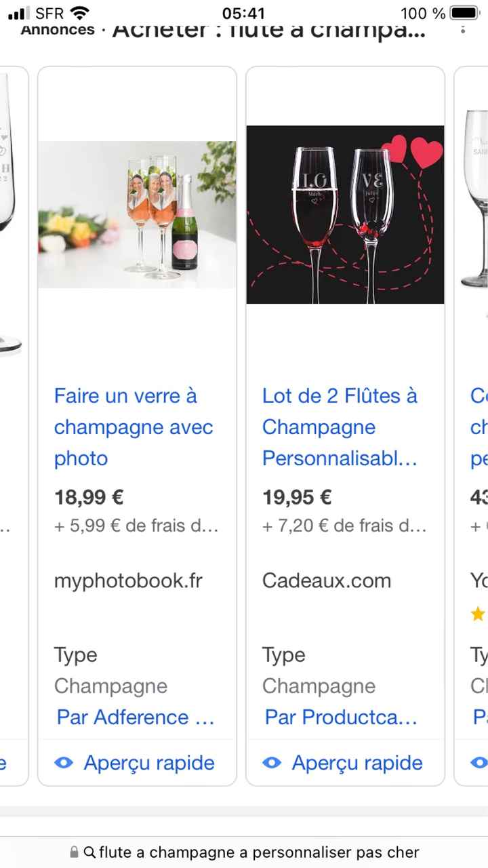Tap 'Aperçu rapide' on Cadeaux.com card
This screenshot has height=868, width=488.
click(357, 763)
